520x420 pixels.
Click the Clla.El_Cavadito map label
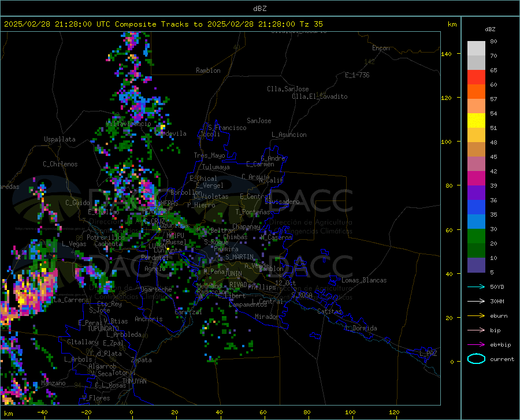click(x=320, y=96)
